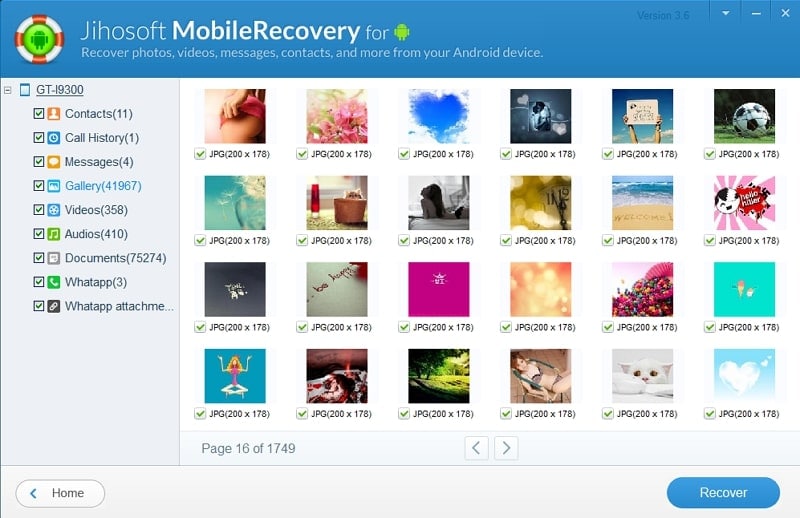Click the Recover button
800x518 pixels.
pyautogui.click(x=723, y=492)
